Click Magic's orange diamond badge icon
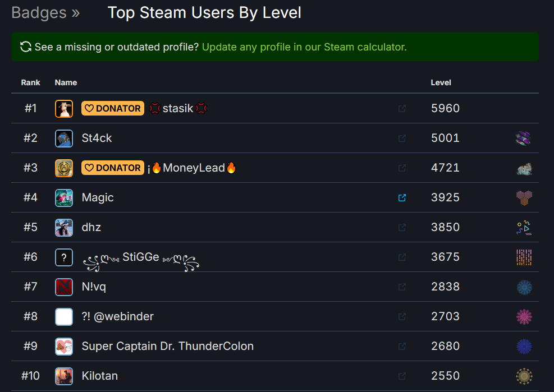Viewport: 554px width, 392px height. tap(524, 197)
